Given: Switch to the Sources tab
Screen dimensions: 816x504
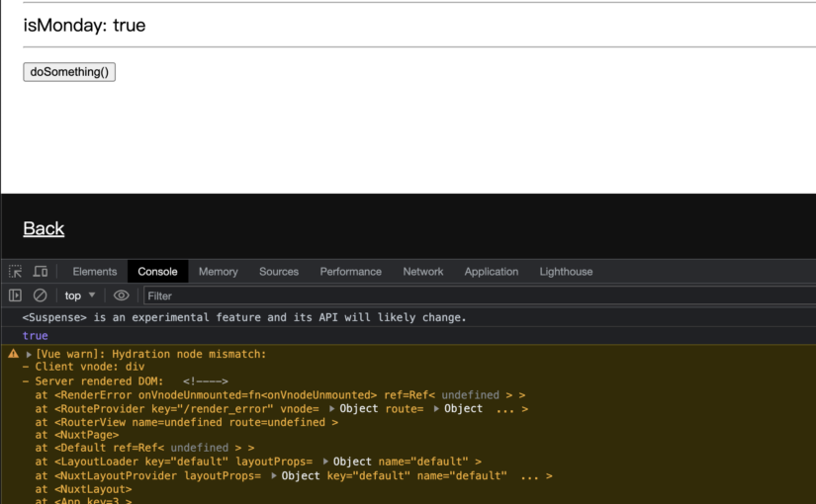Looking at the screenshot, I should [279, 272].
